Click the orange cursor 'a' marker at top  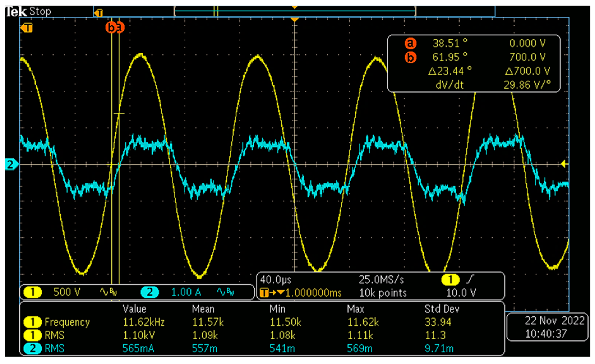coord(120,27)
